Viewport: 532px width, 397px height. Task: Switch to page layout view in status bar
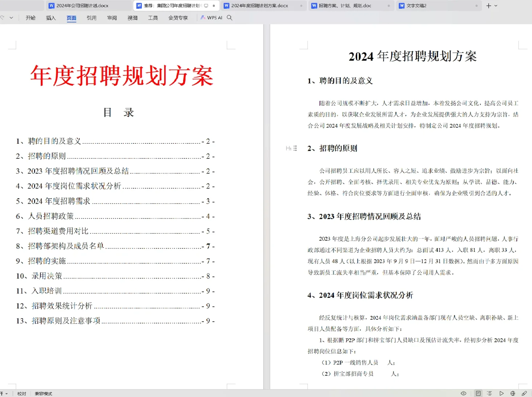(x=478, y=393)
